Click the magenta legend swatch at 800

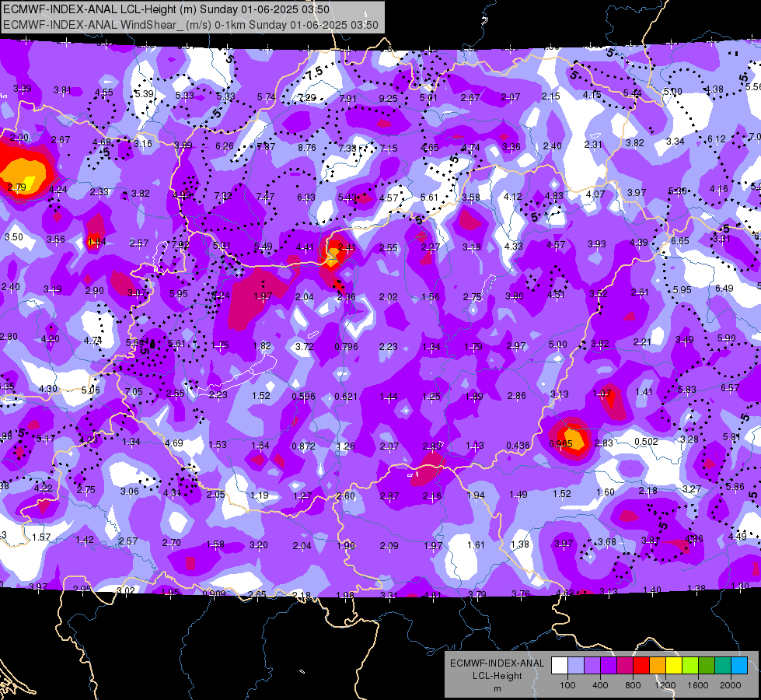(x=625, y=665)
